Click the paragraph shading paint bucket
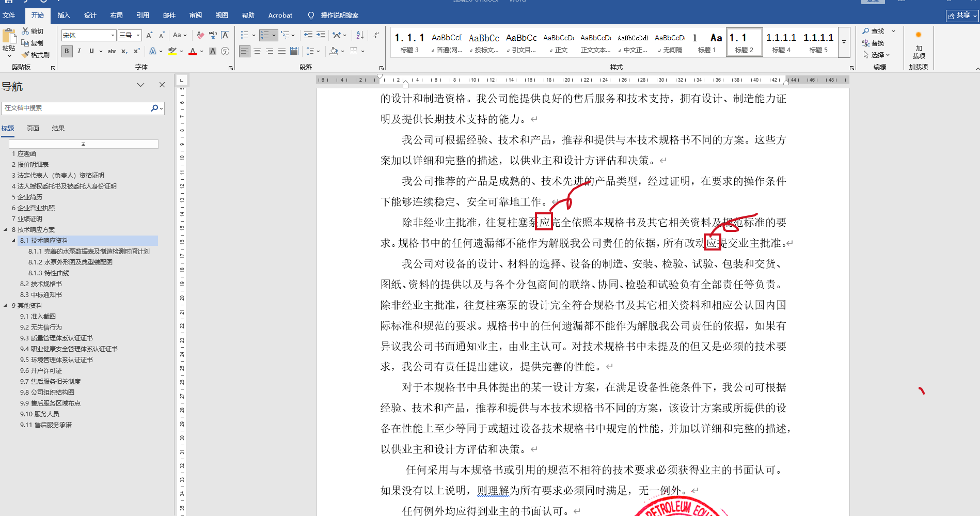This screenshot has width=980, height=516. [334, 51]
